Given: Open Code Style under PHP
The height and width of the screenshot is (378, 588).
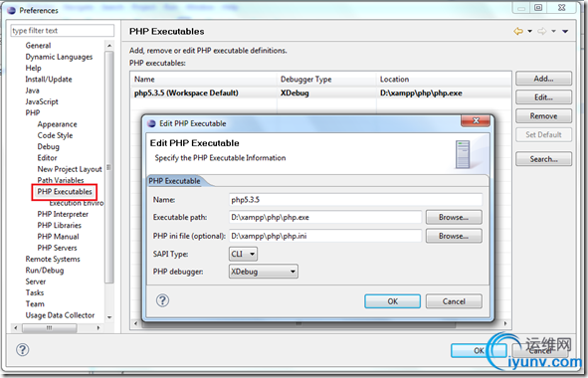Looking at the screenshot, I should coord(55,135).
